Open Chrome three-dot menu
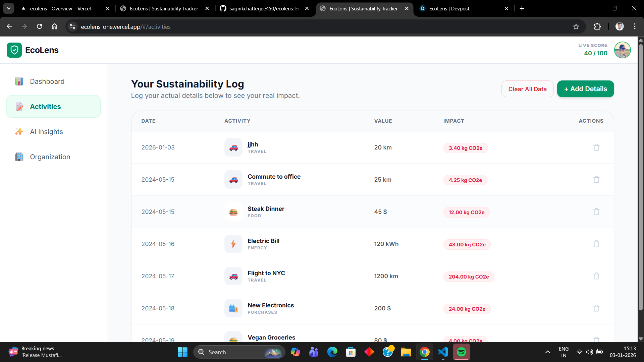Screen dimensions: 644x362 click(635, 27)
